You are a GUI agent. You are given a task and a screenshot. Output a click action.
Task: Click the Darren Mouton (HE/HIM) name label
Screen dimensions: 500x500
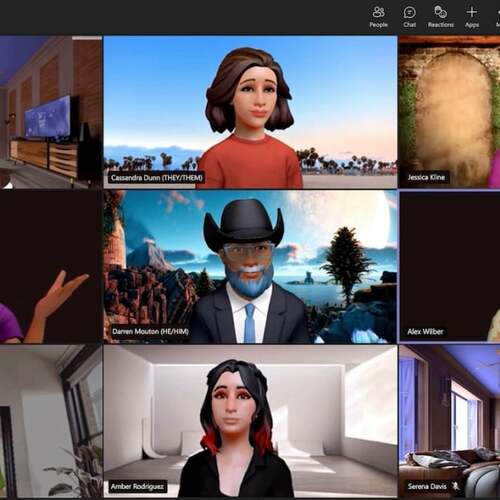coord(150,331)
